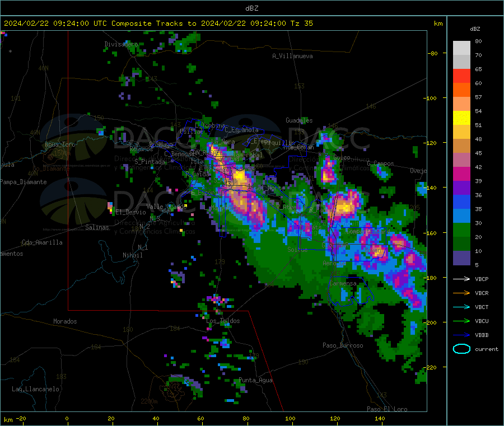
Task: Click the '-220' km vertical axis tick
Action: pos(431,367)
